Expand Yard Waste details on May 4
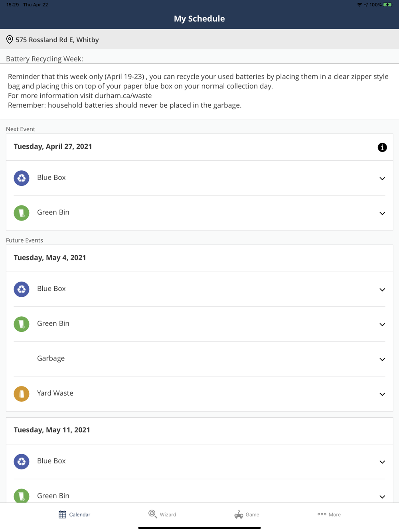Screen dimensions: 399x532 pyautogui.click(x=382, y=394)
